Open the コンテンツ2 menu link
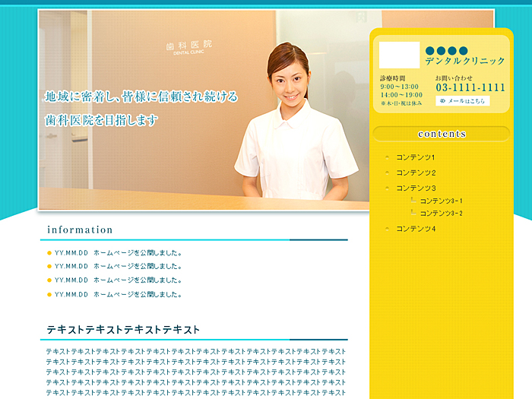The height and width of the screenshot is (399, 532). [x=416, y=173]
